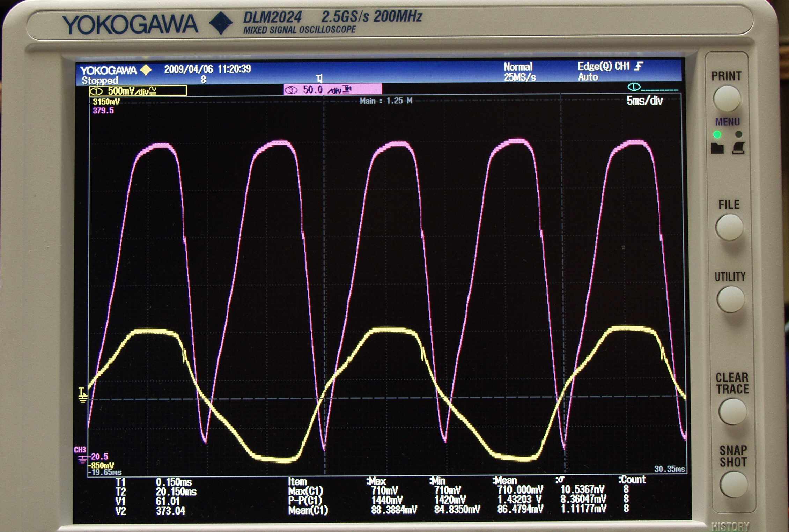Select the CH1 500mV/div scale box

138,91
